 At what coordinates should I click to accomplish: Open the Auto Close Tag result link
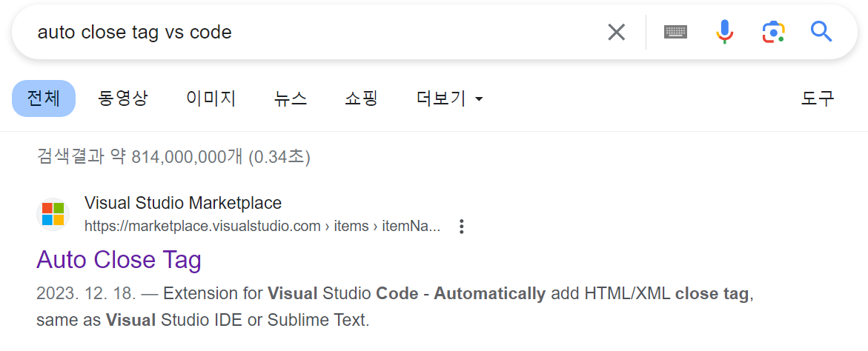pos(119,259)
